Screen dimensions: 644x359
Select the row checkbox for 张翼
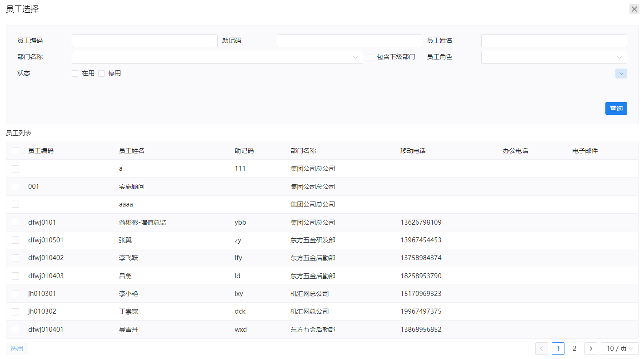click(x=15, y=240)
